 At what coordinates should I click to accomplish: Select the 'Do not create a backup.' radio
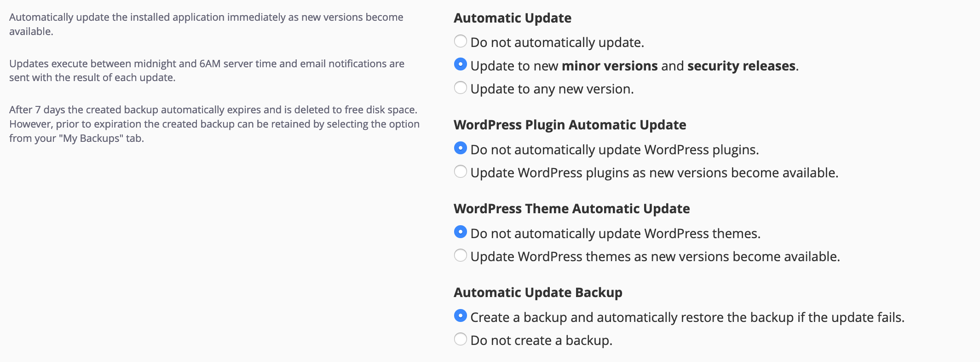pos(460,339)
